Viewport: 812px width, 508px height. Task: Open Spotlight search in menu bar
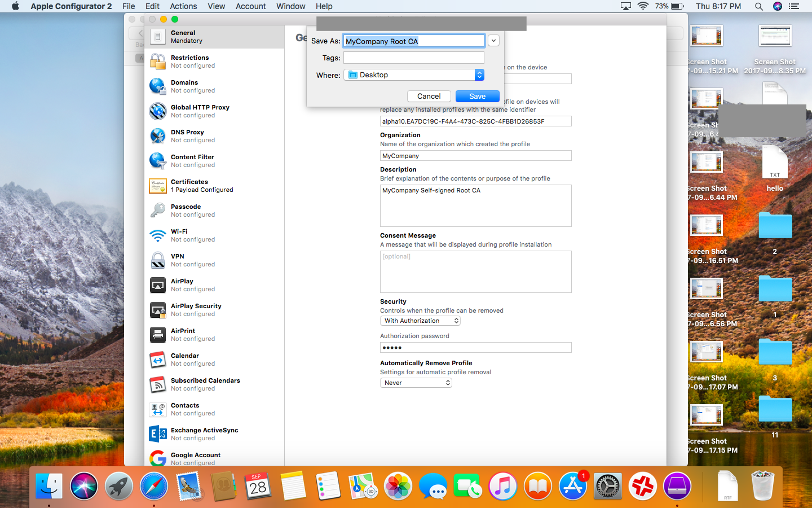[x=759, y=6]
